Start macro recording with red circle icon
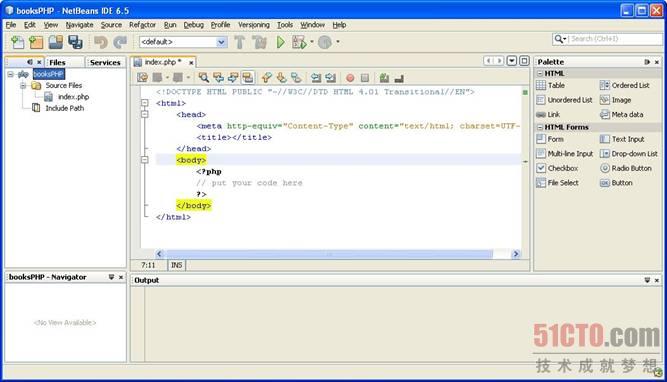Image resolution: width=667 pixels, height=382 pixels. pos(350,78)
